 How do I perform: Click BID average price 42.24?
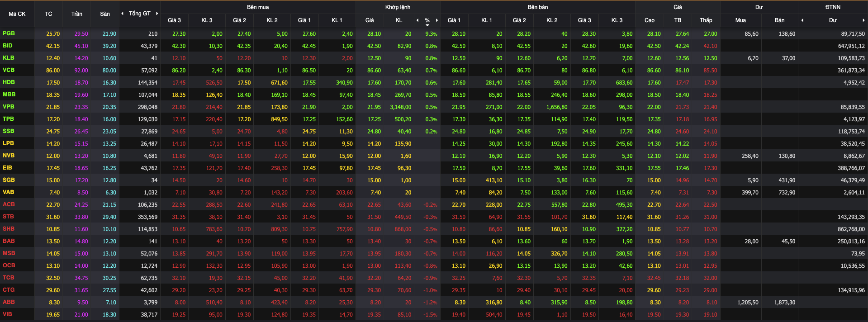682,46
